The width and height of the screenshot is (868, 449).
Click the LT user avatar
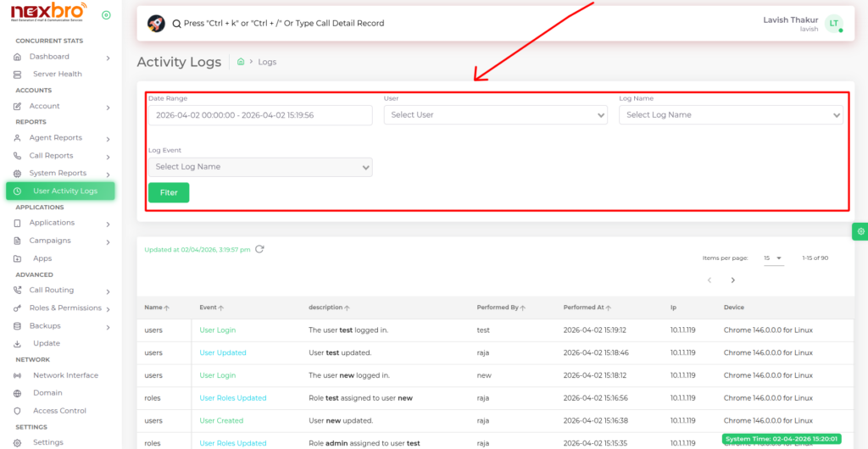click(x=834, y=24)
